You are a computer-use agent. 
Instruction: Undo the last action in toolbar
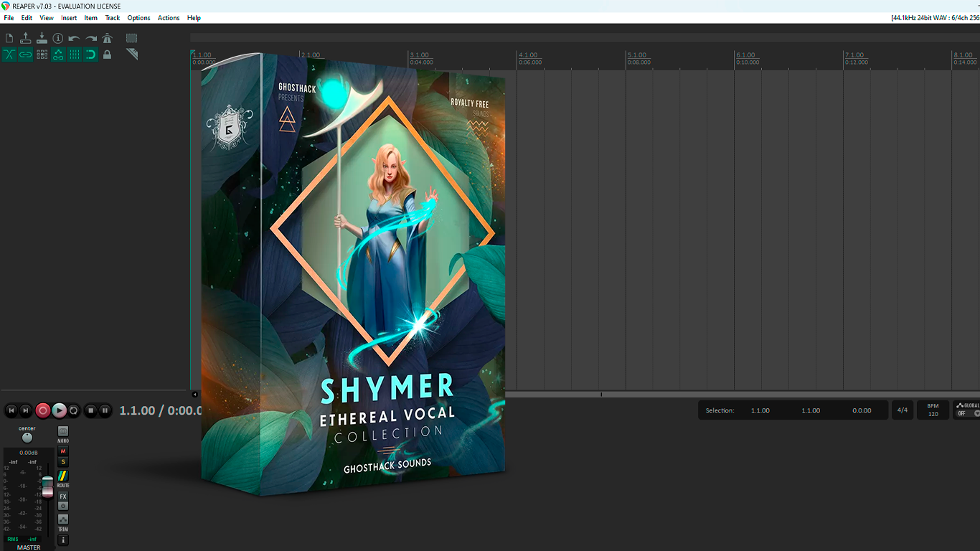75,38
